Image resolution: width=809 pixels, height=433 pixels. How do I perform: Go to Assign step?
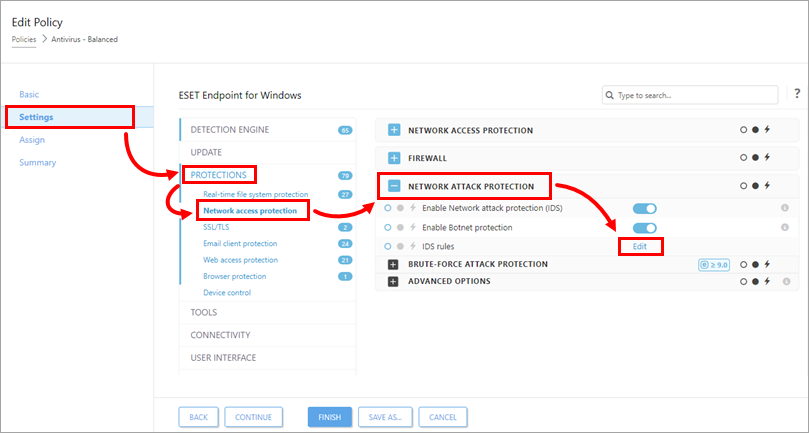pyautogui.click(x=32, y=140)
